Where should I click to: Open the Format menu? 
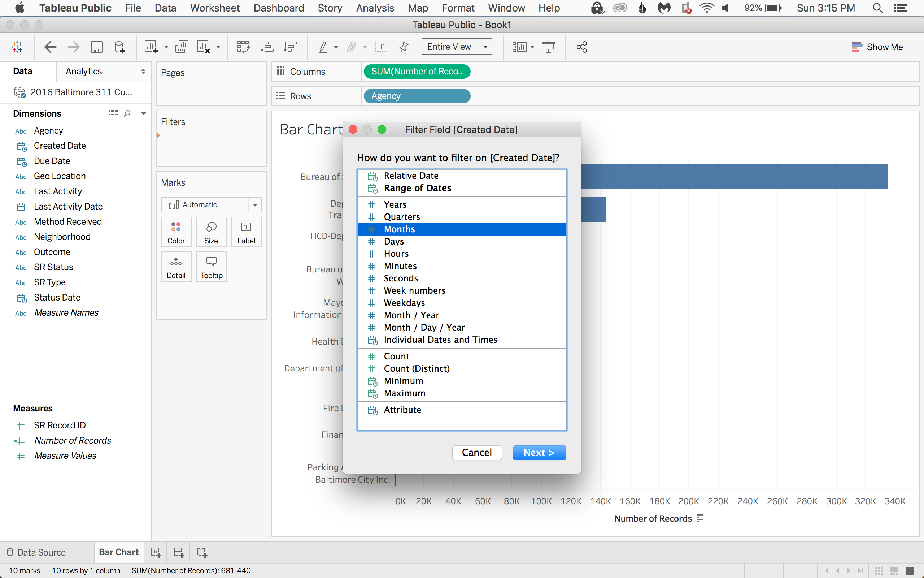(x=458, y=8)
